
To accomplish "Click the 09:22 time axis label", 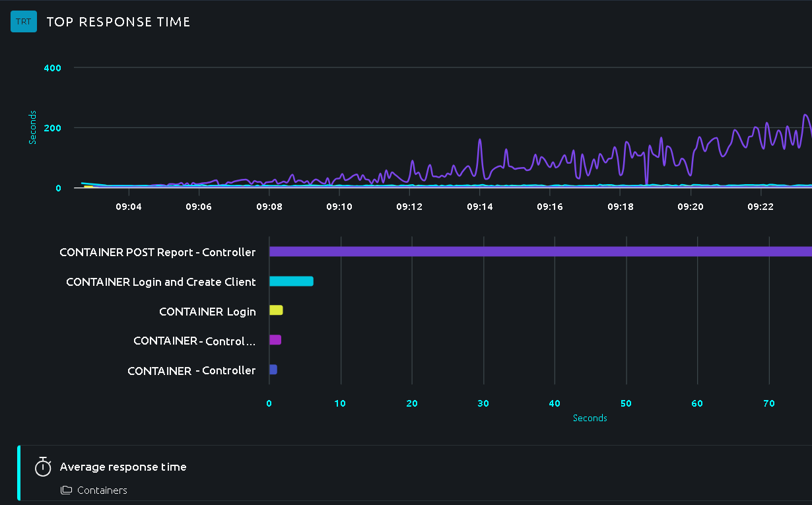I will [761, 207].
